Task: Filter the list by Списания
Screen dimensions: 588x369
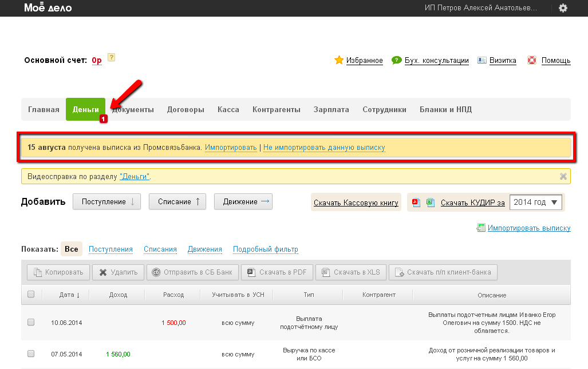Action: click(160, 249)
